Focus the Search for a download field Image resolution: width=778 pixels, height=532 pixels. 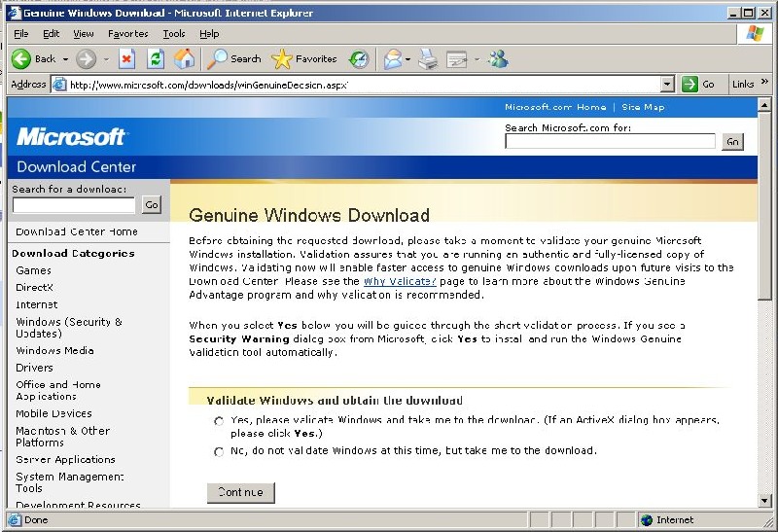coord(74,205)
